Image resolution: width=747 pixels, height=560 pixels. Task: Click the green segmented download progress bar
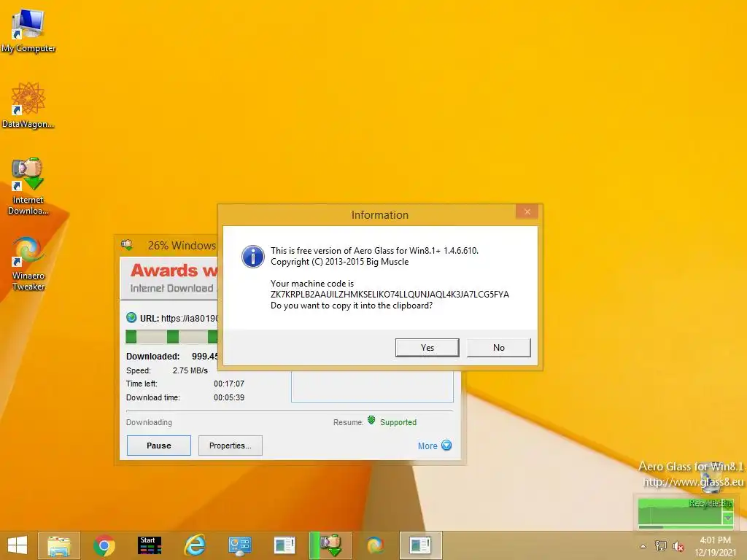point(171,337)
